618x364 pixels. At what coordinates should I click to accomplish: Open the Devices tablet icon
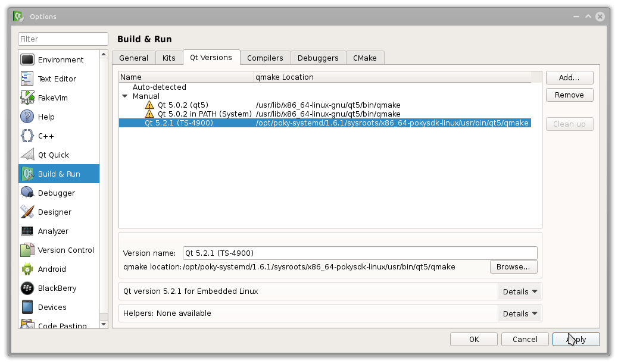tap(27, 307)
